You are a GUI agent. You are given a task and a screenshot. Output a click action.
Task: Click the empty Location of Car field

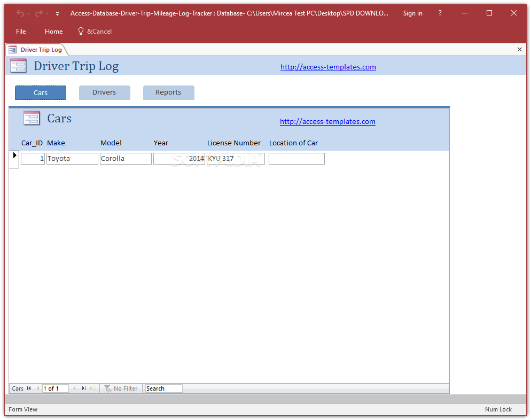point(296,159)
